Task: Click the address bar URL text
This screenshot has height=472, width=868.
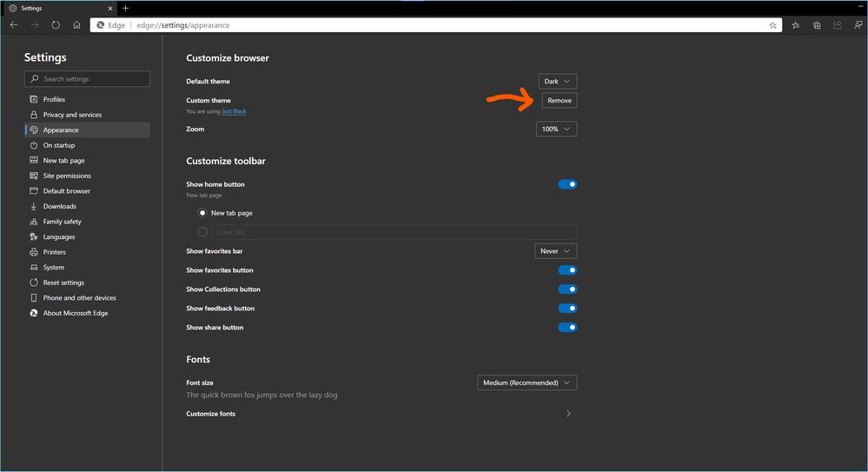Action: pyautogui.click(x=183, y=25)
